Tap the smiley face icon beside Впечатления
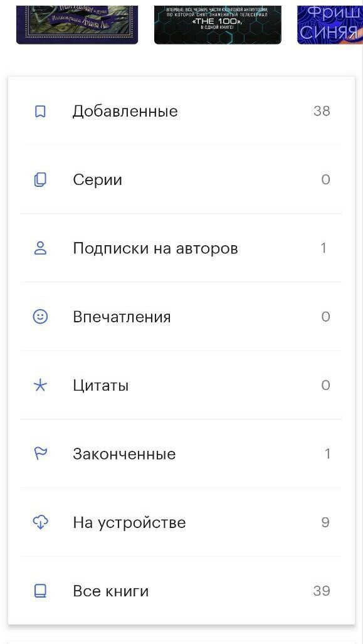Viewport: 363px width, 644px height. [40, 317]
